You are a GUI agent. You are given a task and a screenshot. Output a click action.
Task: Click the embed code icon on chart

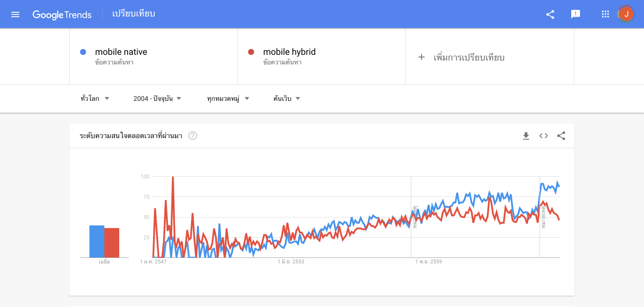[x=544, y=136]
